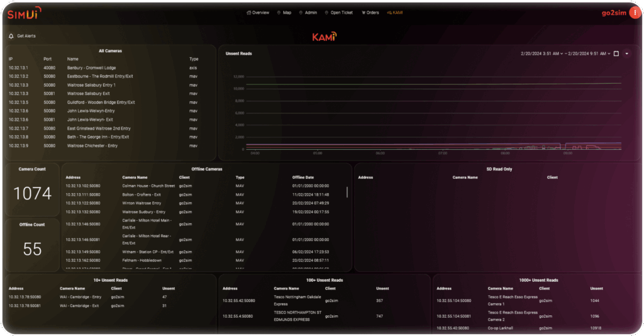This screenshot has width=644, height=336.
Task: Click the Offline Count value 55
Action: click(33, 249)
